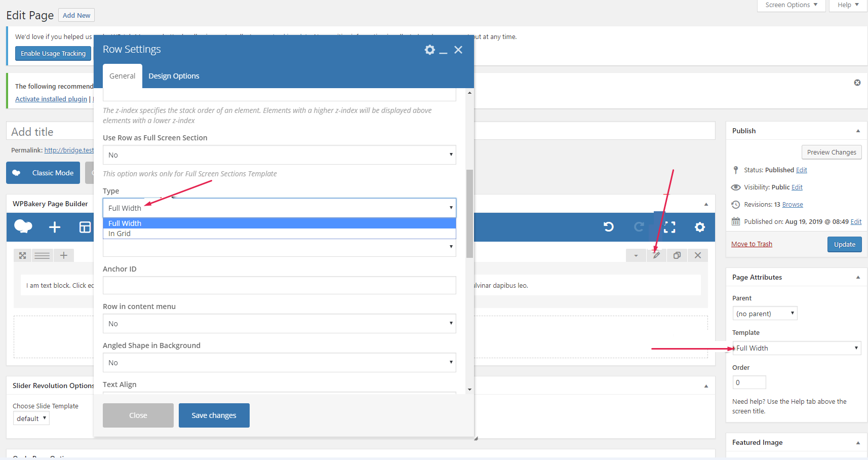
Task: Open Angled Shape in Background dropdown
Action: pos(279,363)
